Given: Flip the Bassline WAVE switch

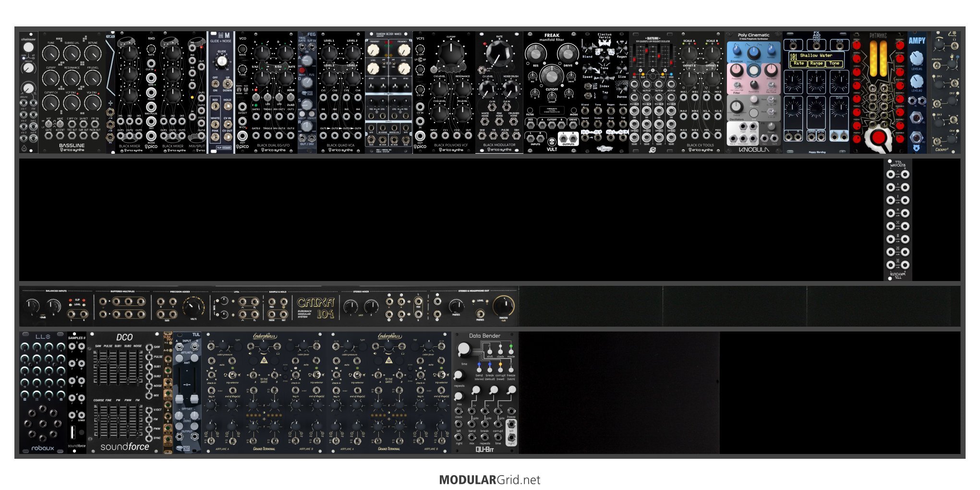Looking at the screenshot, I should (60, 124).
